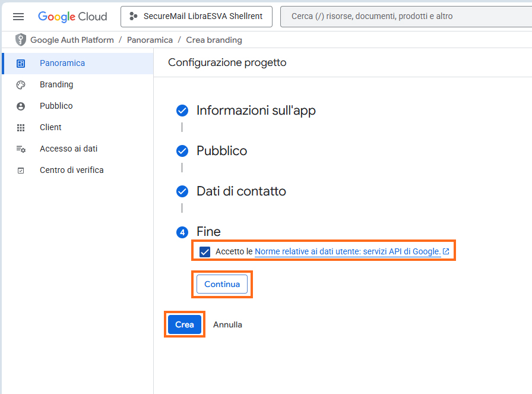Expand the Dati di contatto step
The width and height of the screenshot is (532, 394).
[x=241, y=191]
